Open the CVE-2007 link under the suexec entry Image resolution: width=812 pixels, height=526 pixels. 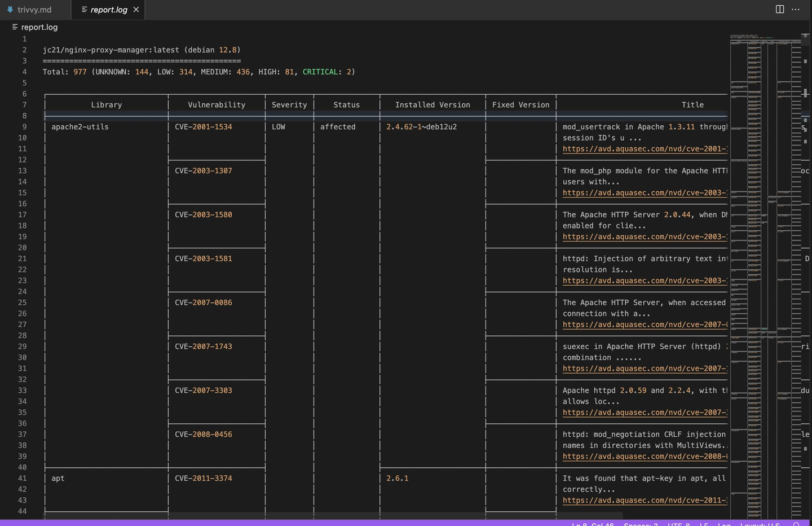[643, 368]
